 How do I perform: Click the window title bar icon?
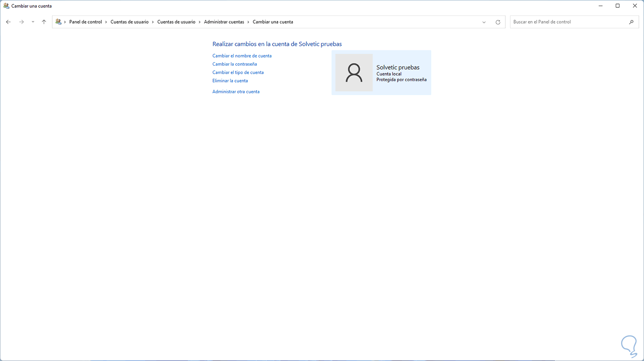click(6, 6)
